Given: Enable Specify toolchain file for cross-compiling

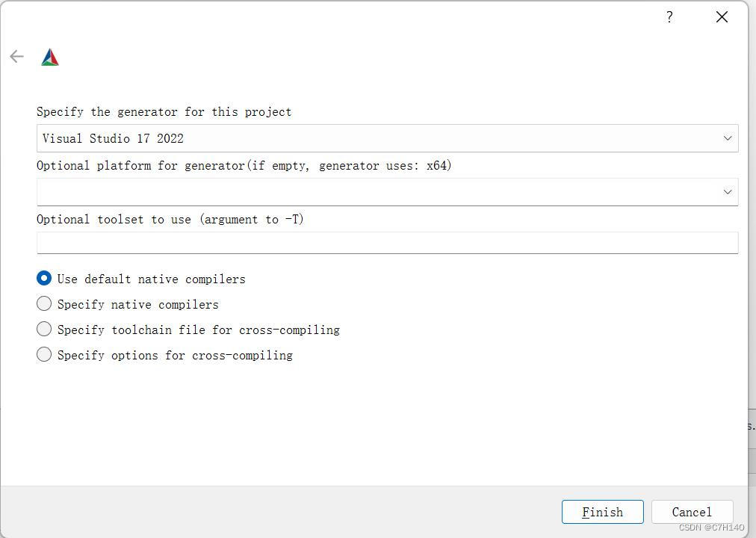Looking at the screenshot, I should tap(43, 329).
